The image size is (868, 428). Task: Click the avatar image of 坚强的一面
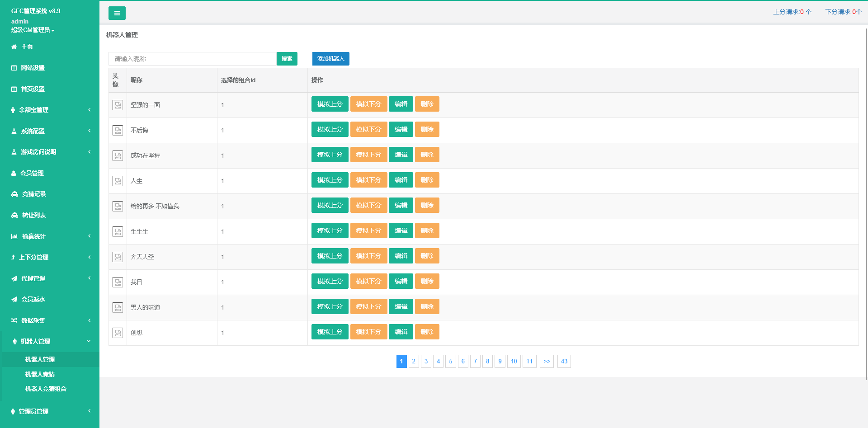click(118, 105)
